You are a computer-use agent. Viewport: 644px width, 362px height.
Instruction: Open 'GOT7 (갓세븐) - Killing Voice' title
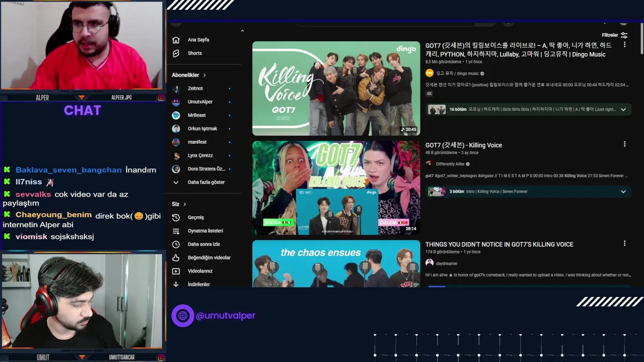click(463, 145)
